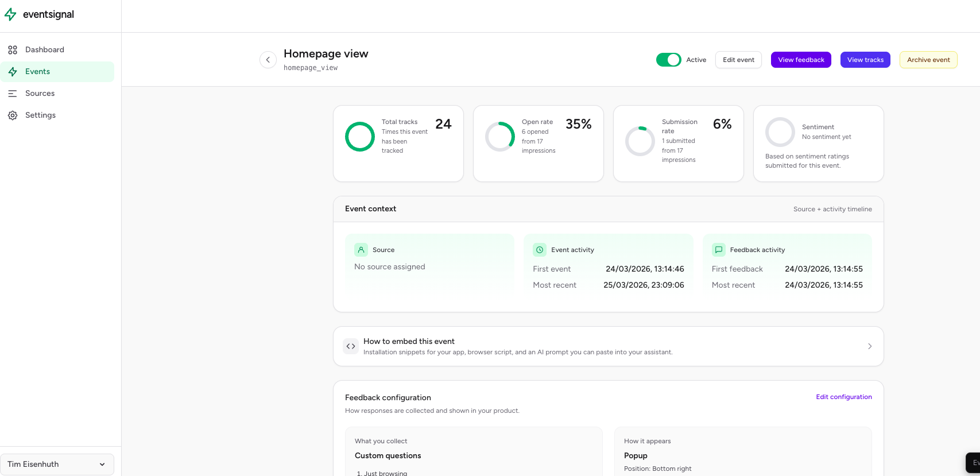
Task: Click the eventsignal lightning bolt logo
Action: (10, 14)
